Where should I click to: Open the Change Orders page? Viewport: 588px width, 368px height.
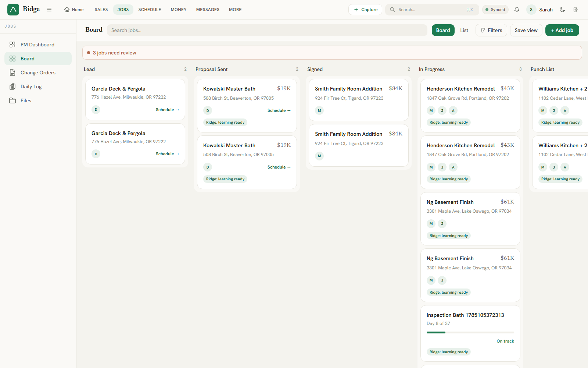[x=38, y=72]
